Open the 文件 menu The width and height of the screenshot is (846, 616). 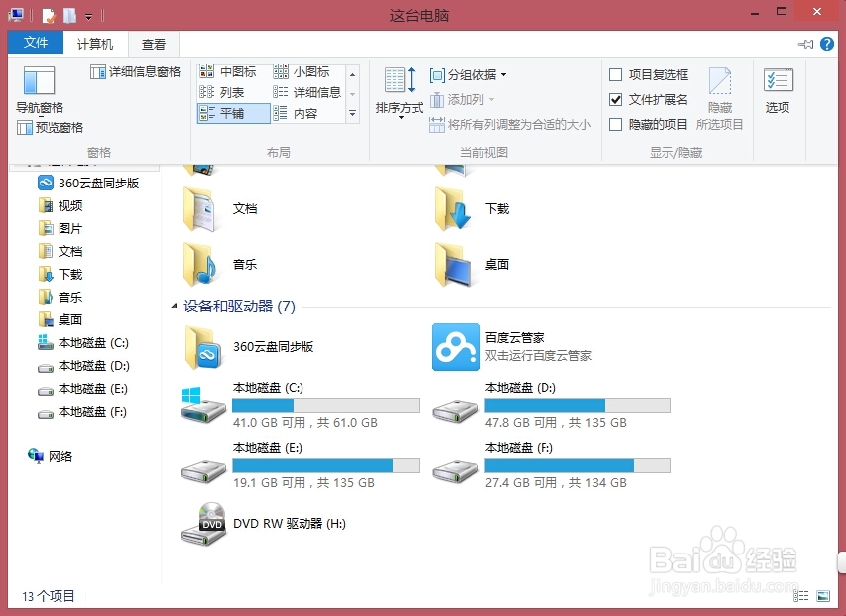35,43
